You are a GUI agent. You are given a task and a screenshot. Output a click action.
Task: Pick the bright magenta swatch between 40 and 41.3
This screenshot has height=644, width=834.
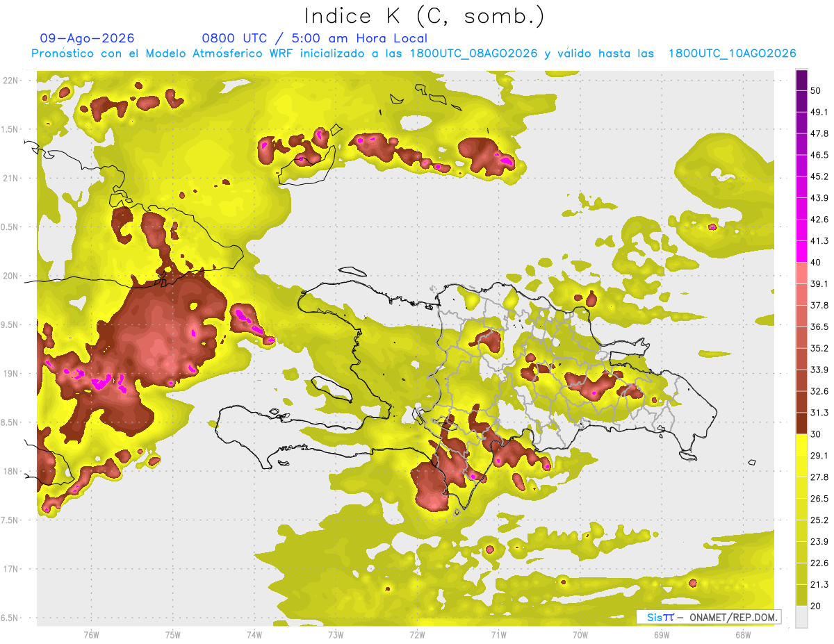[801, 251]
